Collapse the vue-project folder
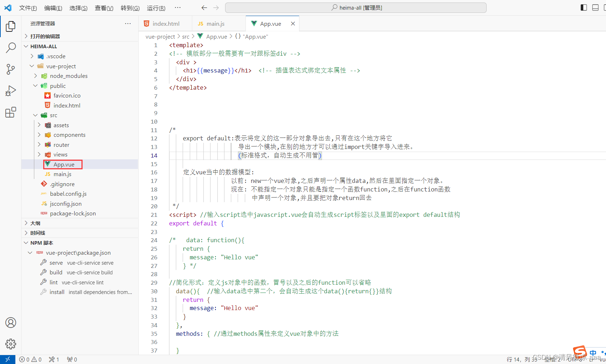The image size is (606, 364). coord(61,66)
